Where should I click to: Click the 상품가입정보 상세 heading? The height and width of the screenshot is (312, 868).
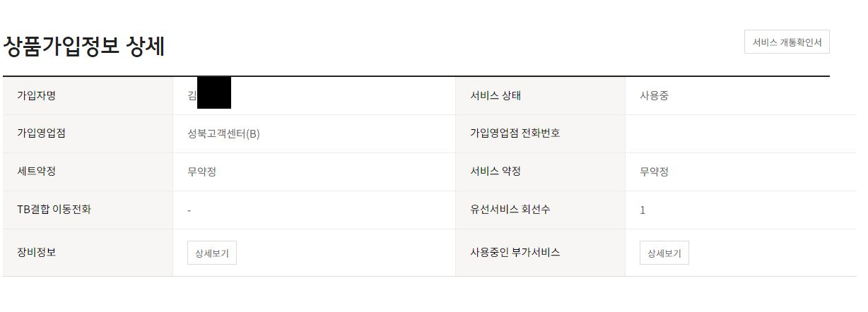[x=84, y=47]
